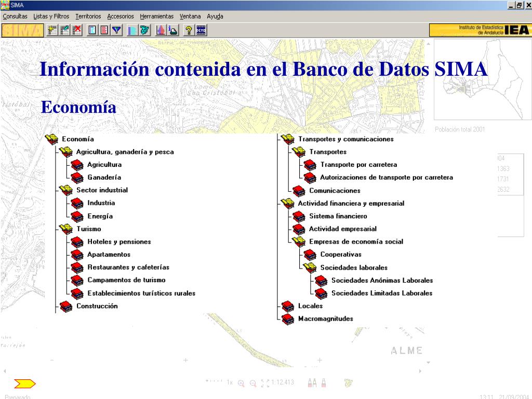Select the Apartamentos entry
This screenshot has height=399, width=532.
(x=109, y=255)
